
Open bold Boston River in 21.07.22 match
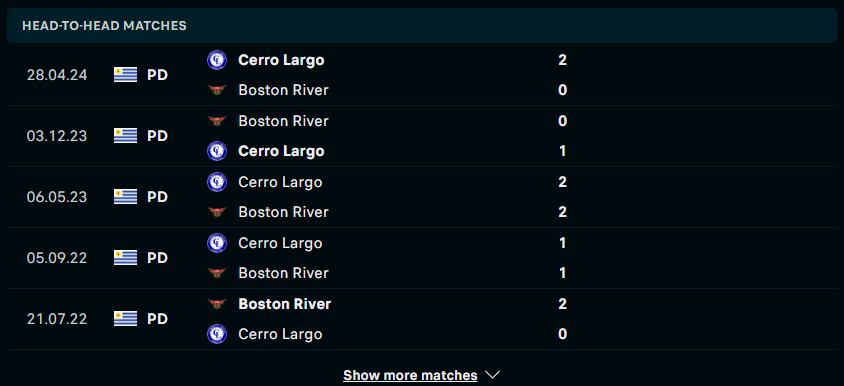point(284,304)
